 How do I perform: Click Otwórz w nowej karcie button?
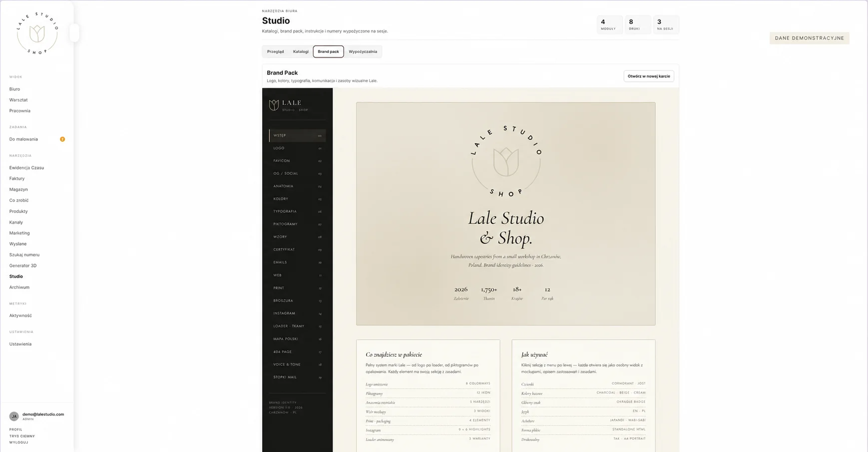649,76
